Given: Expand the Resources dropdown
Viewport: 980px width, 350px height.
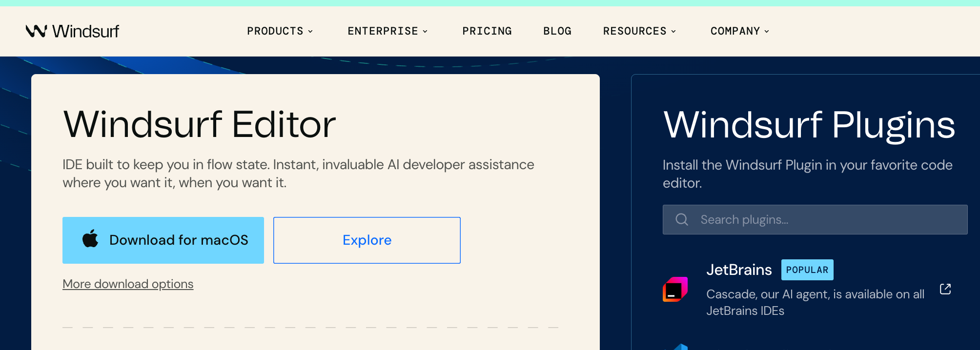Looking at the screenshot, I should tap(639, 31).
